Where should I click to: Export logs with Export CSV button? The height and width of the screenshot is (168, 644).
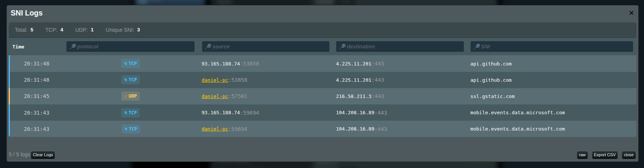(x=604, y=155)
